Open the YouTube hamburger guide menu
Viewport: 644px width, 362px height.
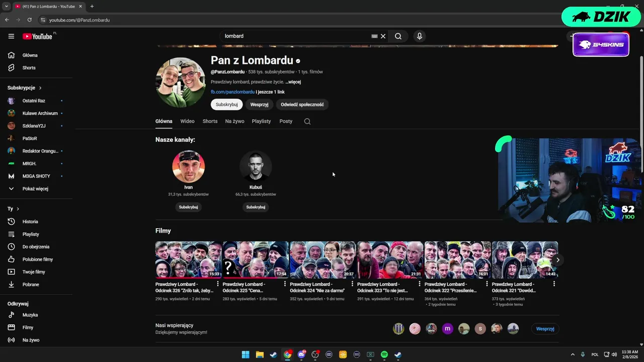click(11, 36)
